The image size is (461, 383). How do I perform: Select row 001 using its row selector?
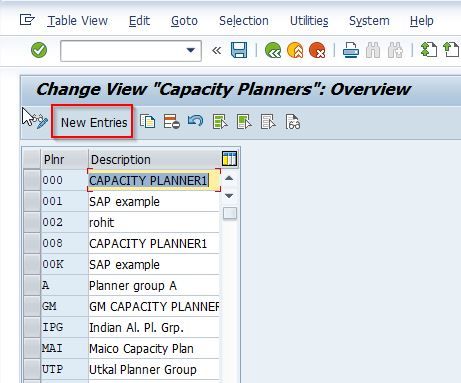32,201
